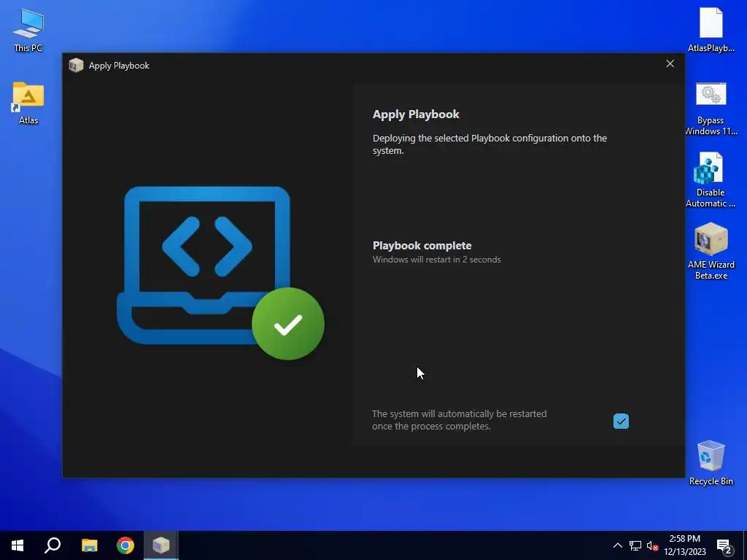The image size is (747, 560).
Task: Select the AtlasPlaybook file on desktop
Action: click(x=711, y=29)
